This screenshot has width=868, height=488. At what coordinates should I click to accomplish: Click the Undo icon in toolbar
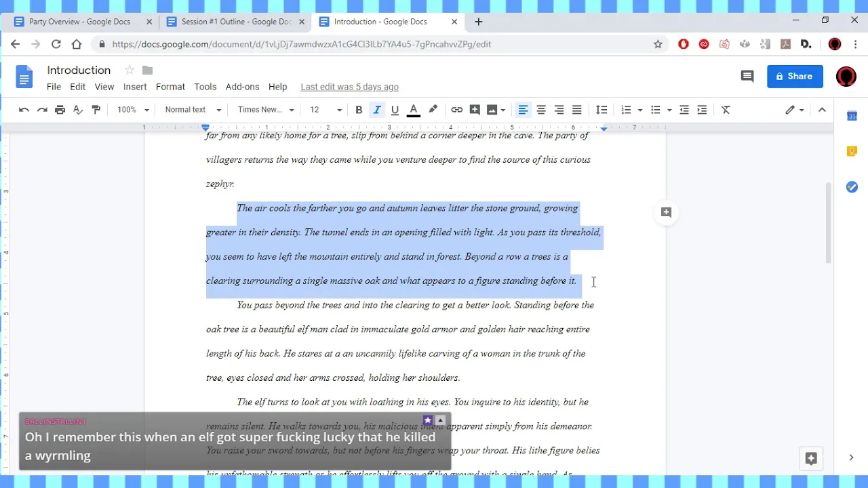(x=24, y=110)
